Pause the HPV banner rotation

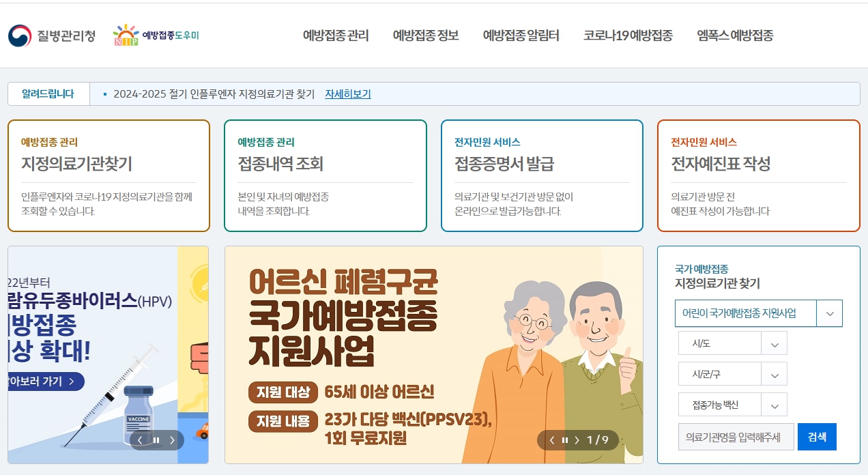point(156,440)
